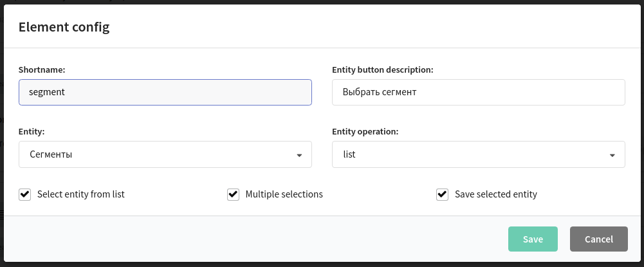Screen dimensions: 644x267
Task: Click the Shortname input containing 'segment'
Action: click(x=165, y=92)
